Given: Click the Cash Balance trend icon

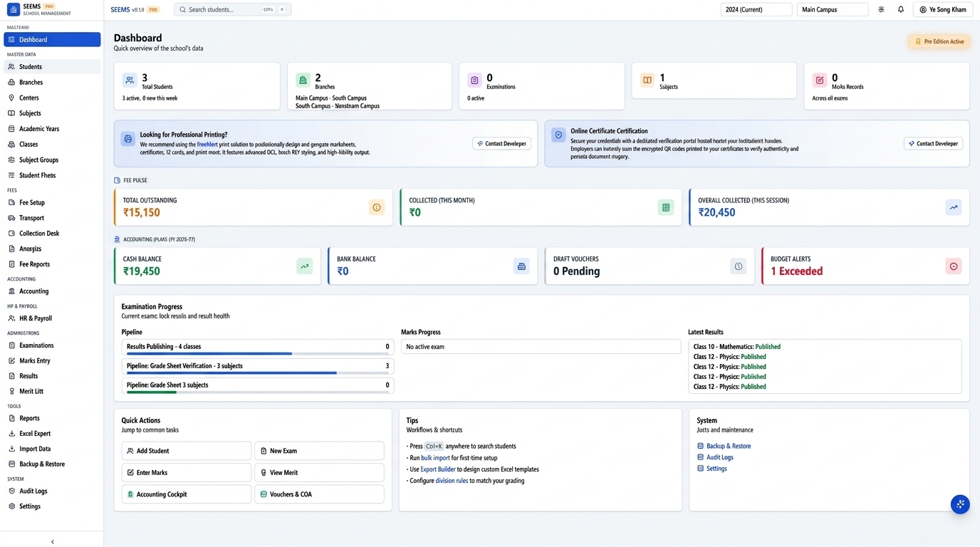Looking at the screenshot, I should coord(304,266).
